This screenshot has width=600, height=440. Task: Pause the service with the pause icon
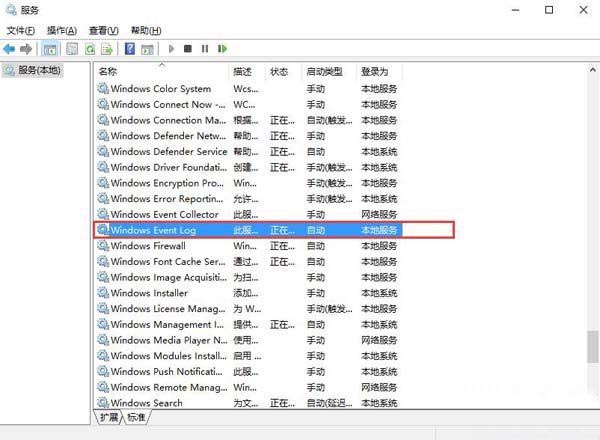click(205, 48)
